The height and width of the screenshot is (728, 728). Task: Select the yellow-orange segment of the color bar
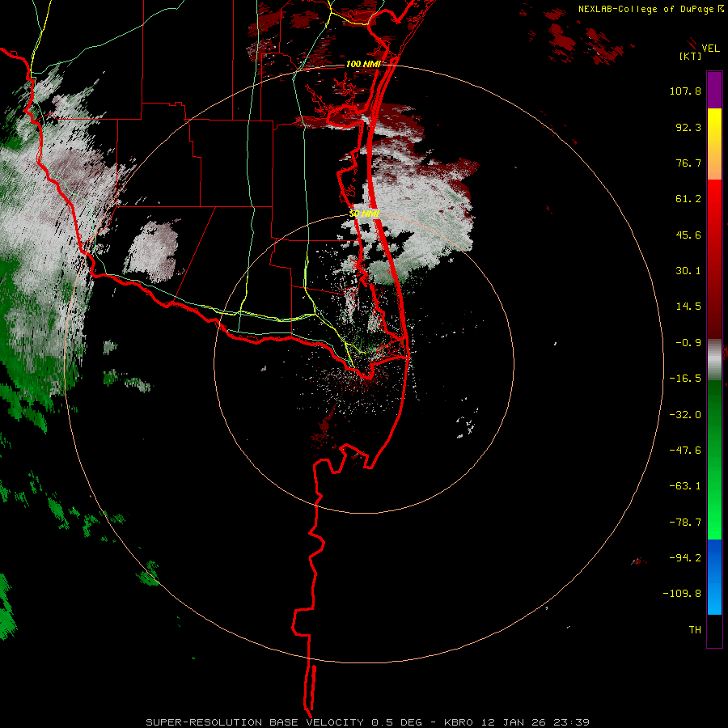click(x=714, y=144)
